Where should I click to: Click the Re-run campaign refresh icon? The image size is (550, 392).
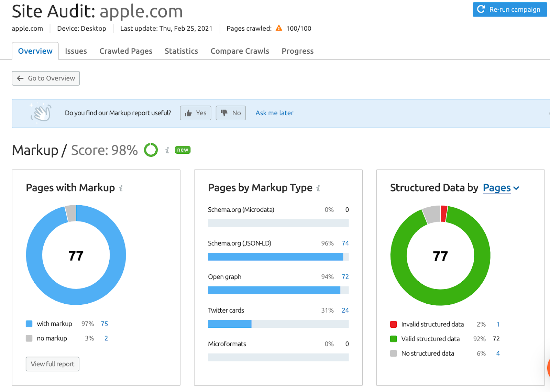(481, 9)
